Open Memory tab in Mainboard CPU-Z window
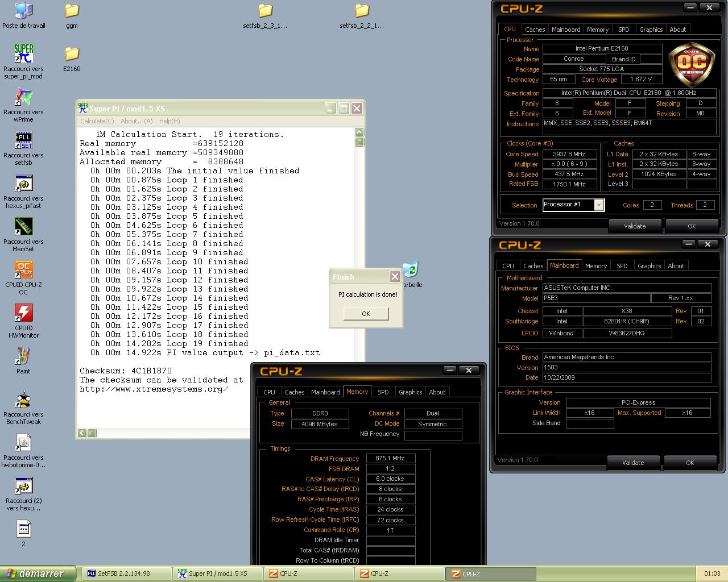 (596, 266)
